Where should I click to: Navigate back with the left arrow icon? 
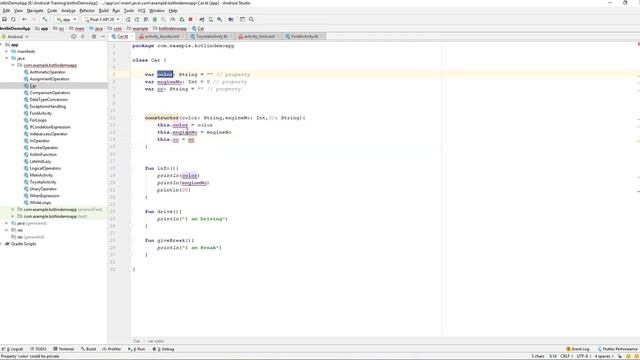[x=24, y=19]
